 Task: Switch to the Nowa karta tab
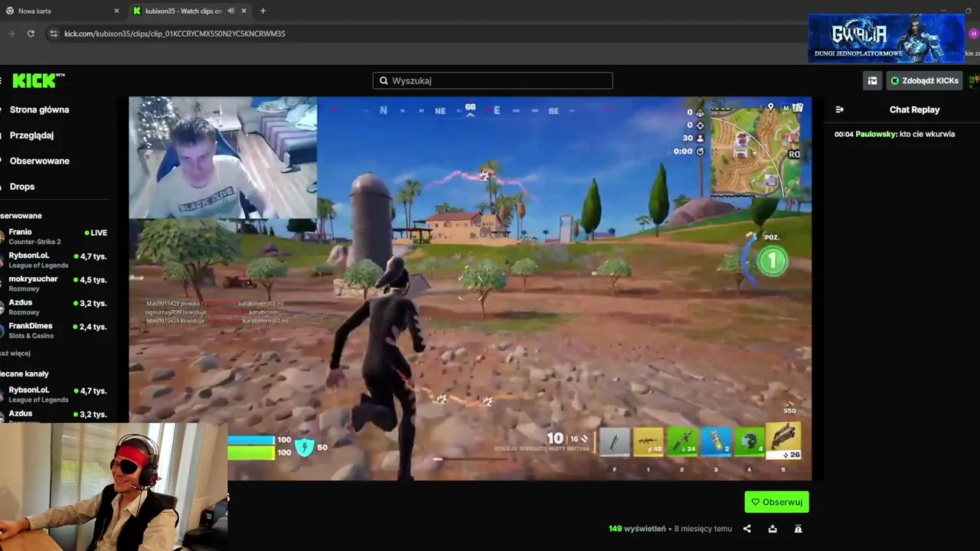pyautogui.click(x=63, y=11)
